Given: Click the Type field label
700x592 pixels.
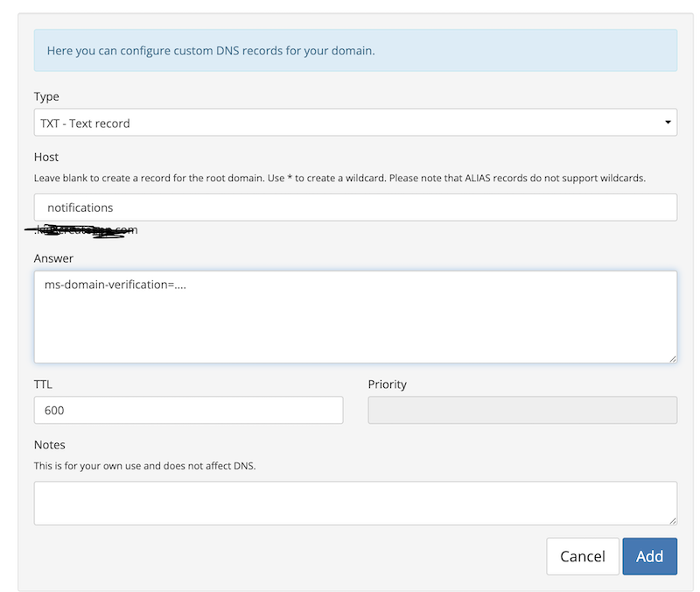Looking at the screenshot, I should 46,96.
